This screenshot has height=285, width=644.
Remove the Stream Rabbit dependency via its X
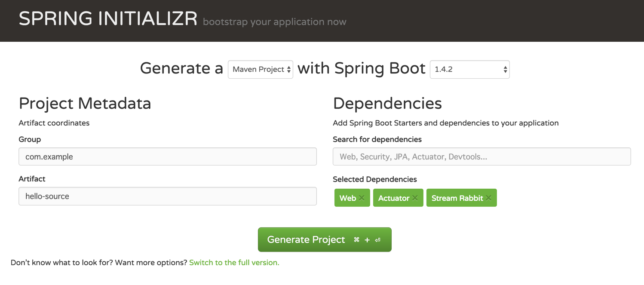pos(488,198)
